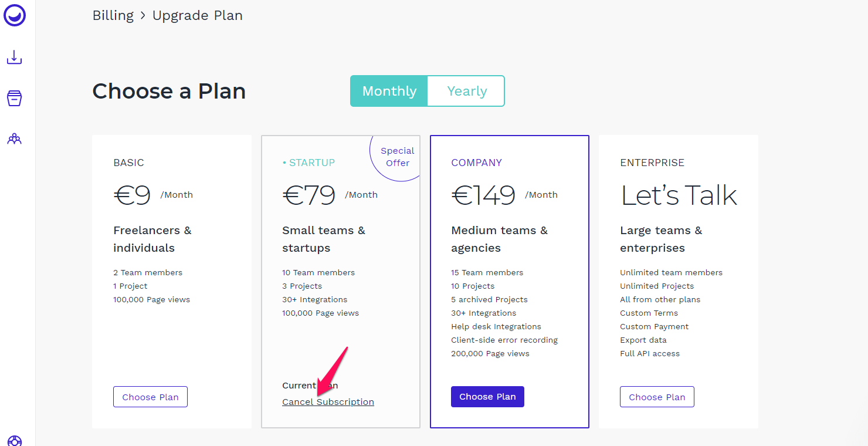Open the team members sidebar icon
Viewport: 868px width, 446px height.
15,139
